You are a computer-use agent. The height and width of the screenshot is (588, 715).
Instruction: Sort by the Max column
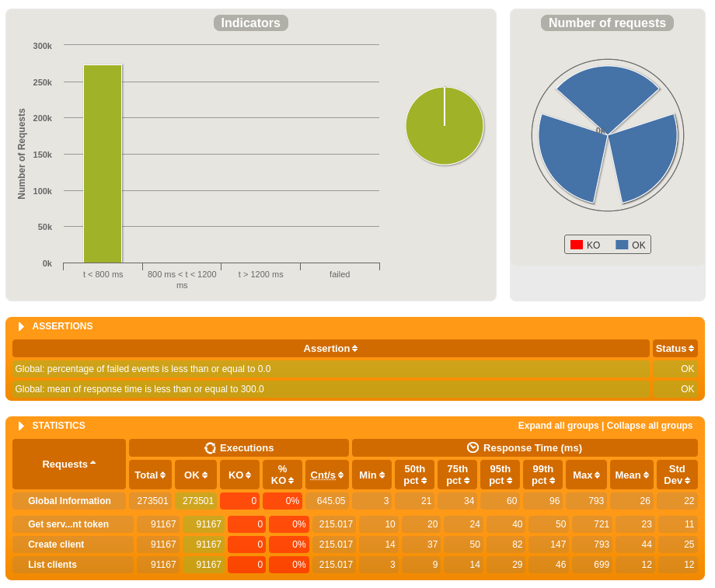click(x=597, y=475)
